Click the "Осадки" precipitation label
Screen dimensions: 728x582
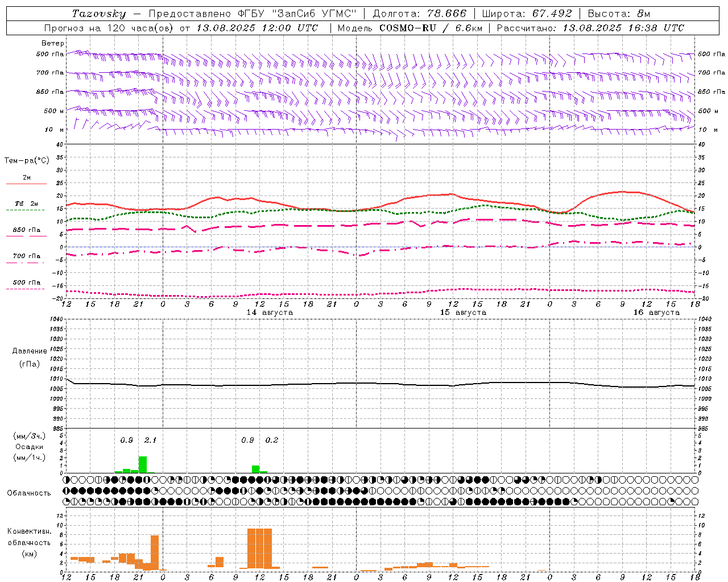(x=30, y=447)
